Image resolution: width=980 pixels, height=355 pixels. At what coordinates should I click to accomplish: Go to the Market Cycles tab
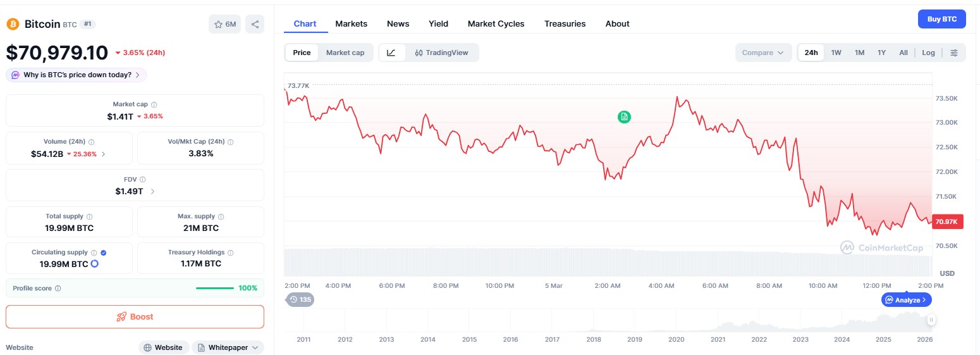click(x=496, y=23)
